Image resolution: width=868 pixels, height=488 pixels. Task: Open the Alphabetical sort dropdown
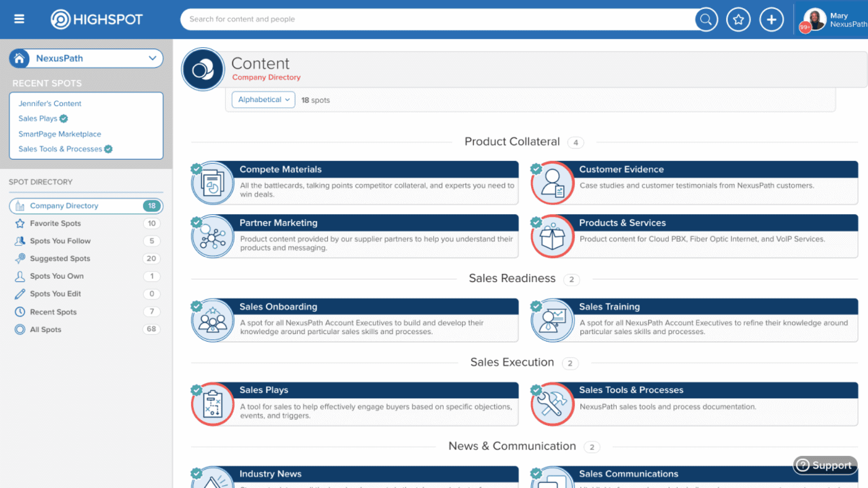pyautogui.click(x=264, y=100)
